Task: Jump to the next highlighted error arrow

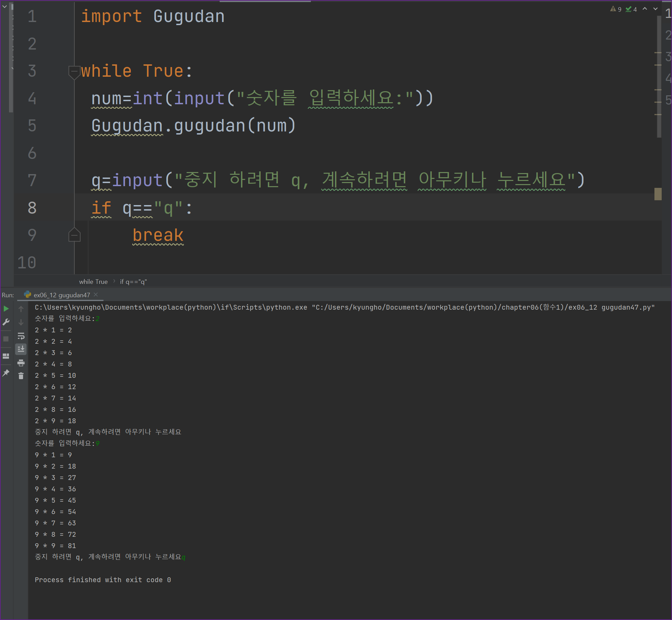Action: [655, 9]
